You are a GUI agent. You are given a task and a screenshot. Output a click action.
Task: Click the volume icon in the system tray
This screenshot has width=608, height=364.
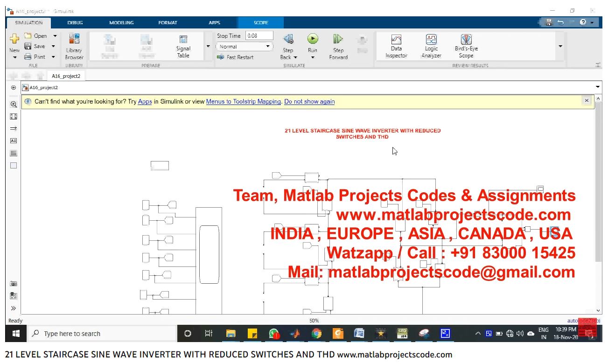coord(520,334)
